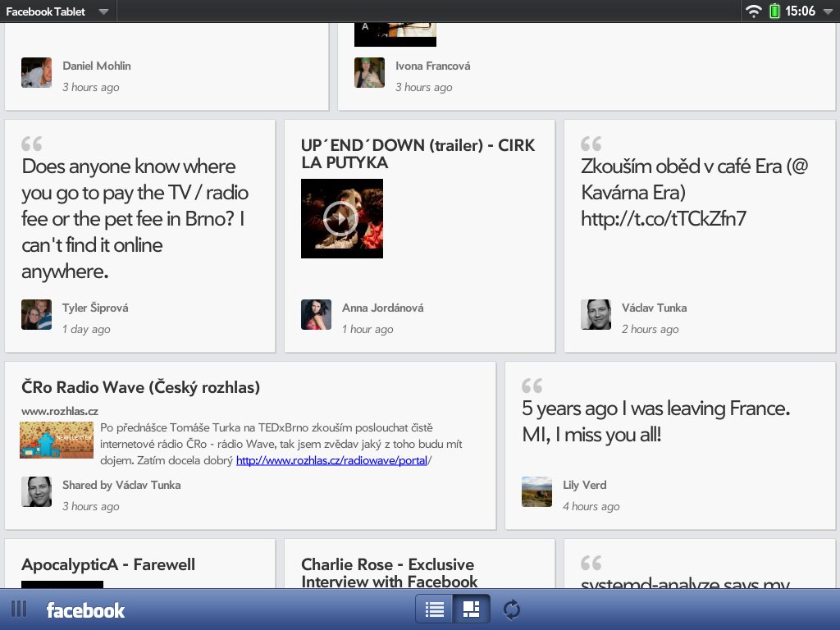Open Lily Verd's profile picture

click(536, 492)
